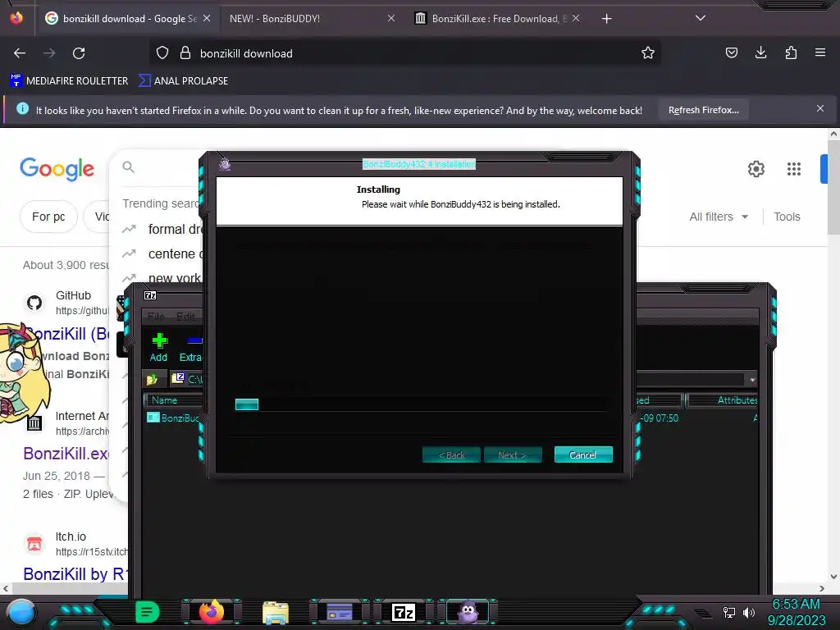Reload the current page
Screen dimensions: 840x630
[79, 53]
